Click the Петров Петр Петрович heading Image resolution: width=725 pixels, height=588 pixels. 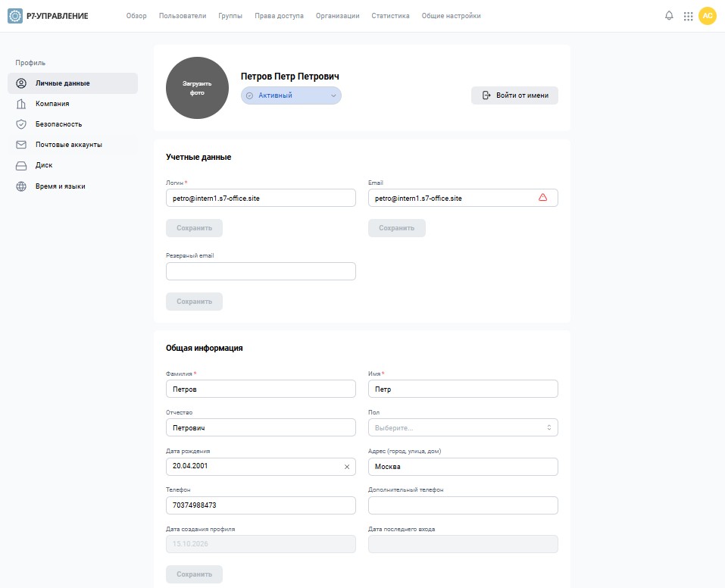(x=290, y=77)
